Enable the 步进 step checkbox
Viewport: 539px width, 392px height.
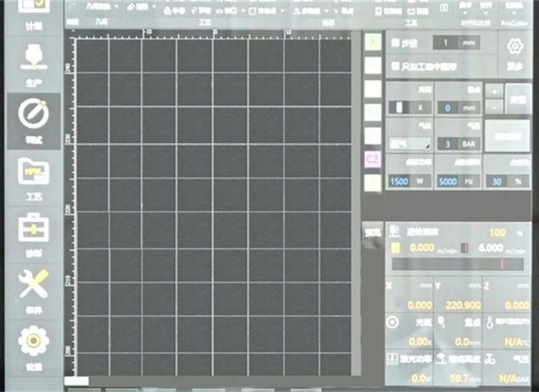pyautogui.click(x=395, y=43)
